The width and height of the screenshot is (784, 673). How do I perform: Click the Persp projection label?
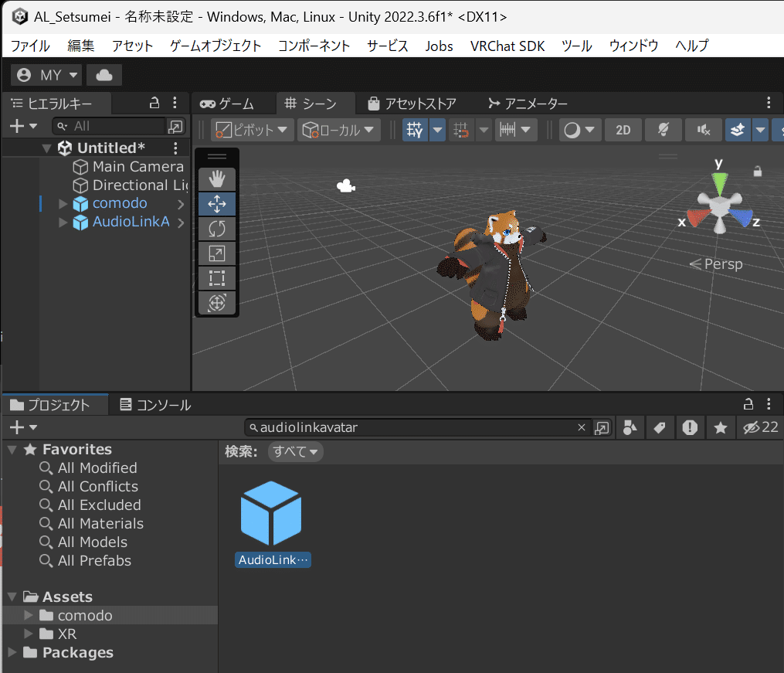(717, 263)
